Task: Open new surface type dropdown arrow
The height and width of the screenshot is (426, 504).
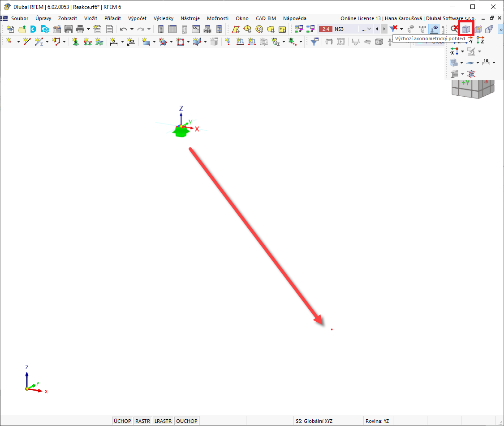Action: point(154,42)
